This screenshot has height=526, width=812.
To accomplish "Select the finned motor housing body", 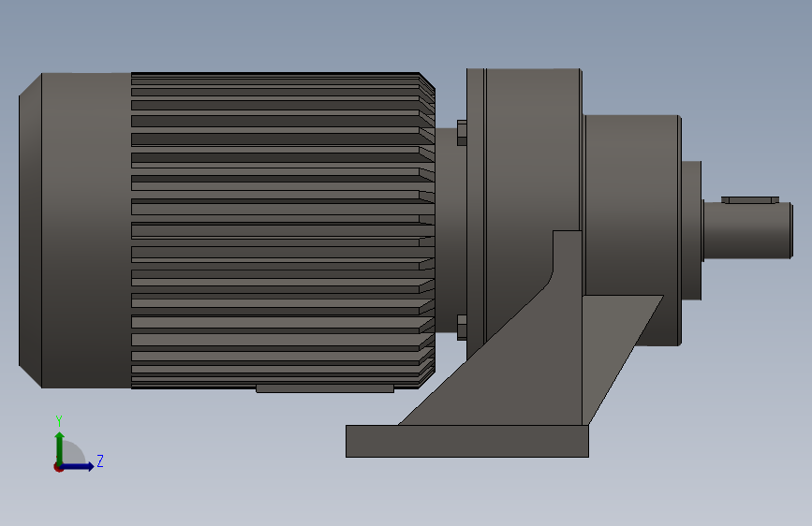I will (x=283, y=230).
